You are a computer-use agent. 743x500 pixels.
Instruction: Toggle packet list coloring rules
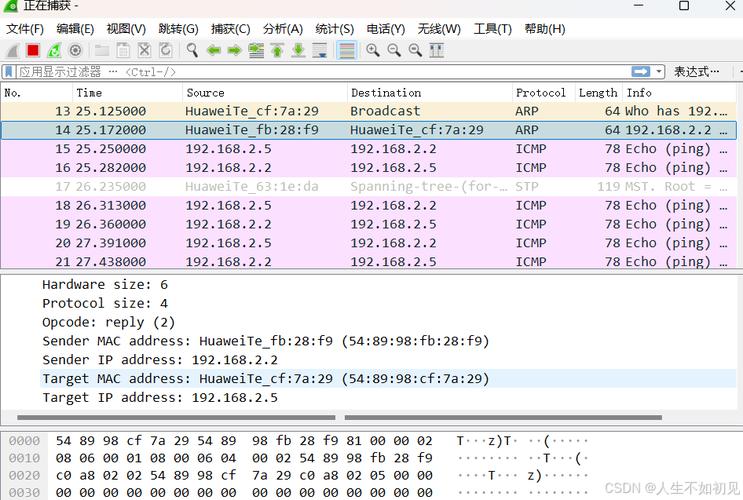pyautogui.click(x=347, y=50)
